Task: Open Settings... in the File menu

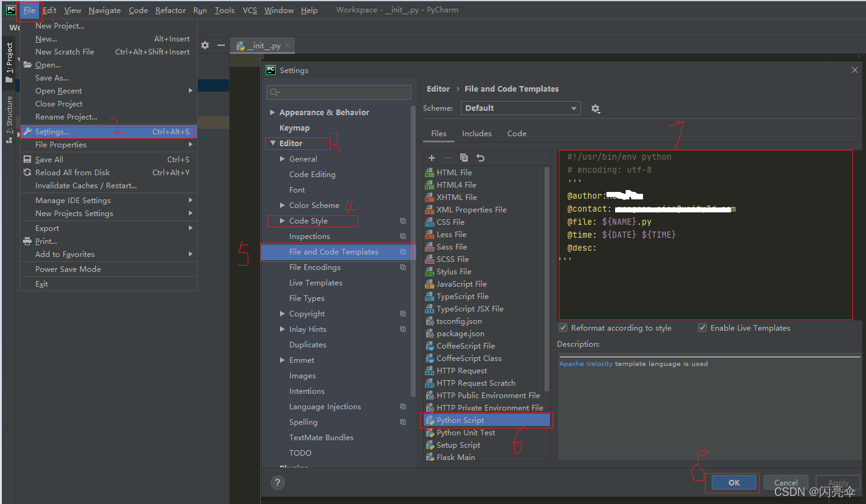Action: [x=108, y=132]
